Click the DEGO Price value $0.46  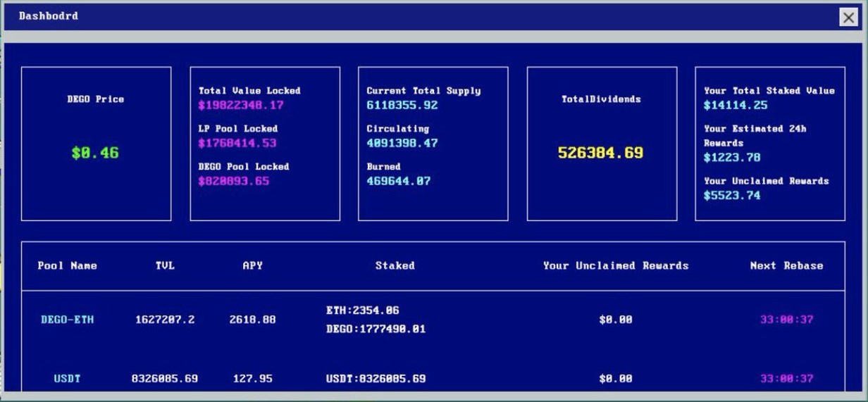[x=95, y=153]
